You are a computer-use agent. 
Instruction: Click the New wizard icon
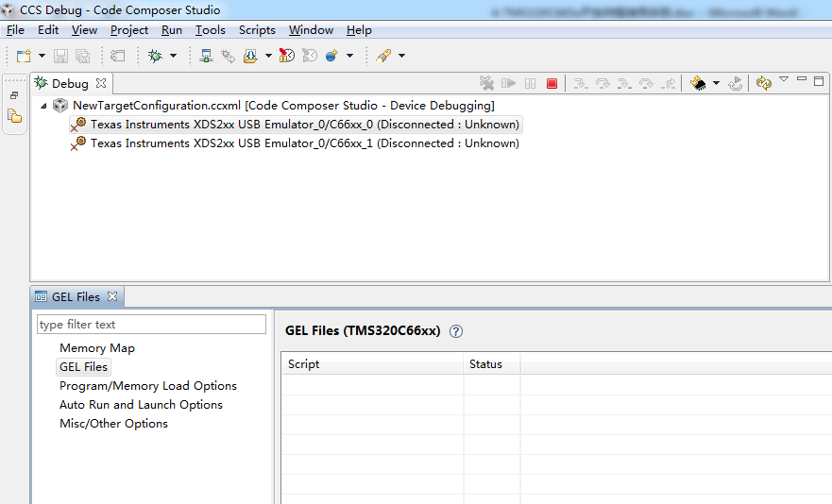[24, 56]
